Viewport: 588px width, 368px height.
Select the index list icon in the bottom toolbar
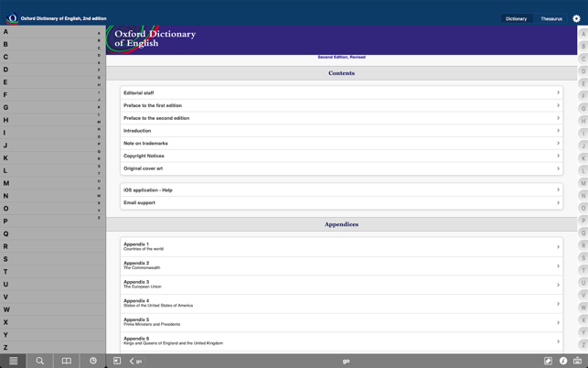point(13,361)
